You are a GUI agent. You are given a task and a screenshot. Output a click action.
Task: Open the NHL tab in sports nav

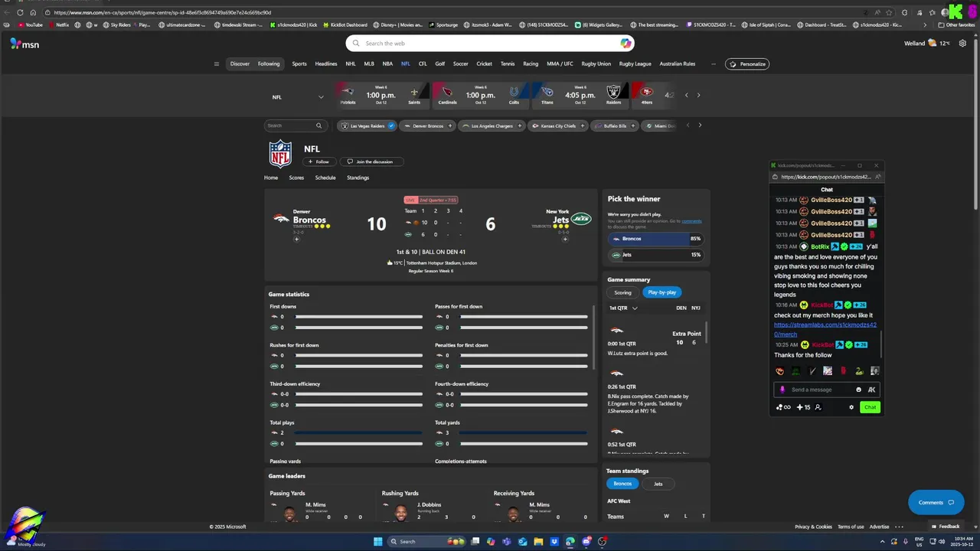tap(350, 64)
